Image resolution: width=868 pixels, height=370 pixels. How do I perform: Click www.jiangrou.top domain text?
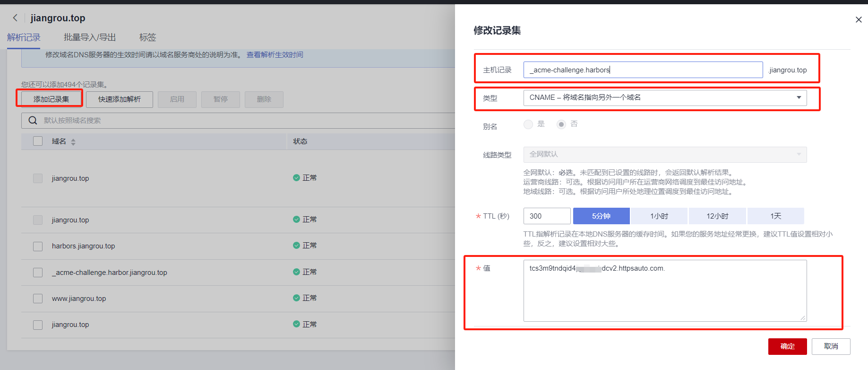(x=79, y=299)
